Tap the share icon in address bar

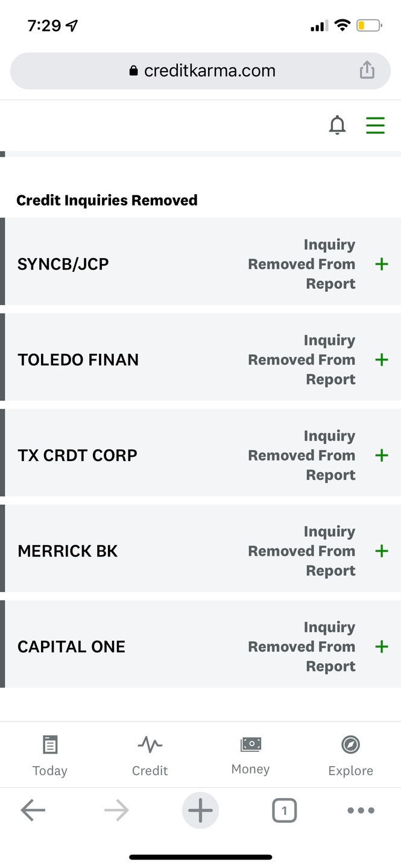367,71
